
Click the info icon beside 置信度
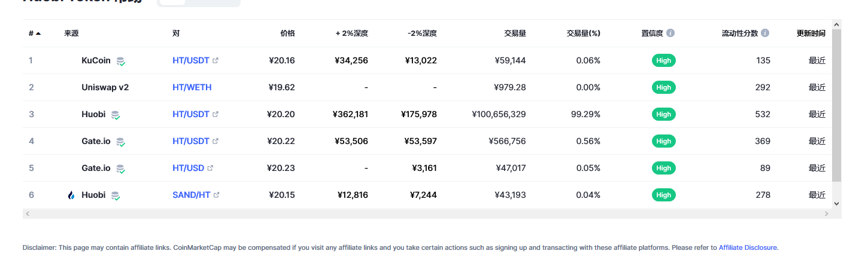(670, 33)
